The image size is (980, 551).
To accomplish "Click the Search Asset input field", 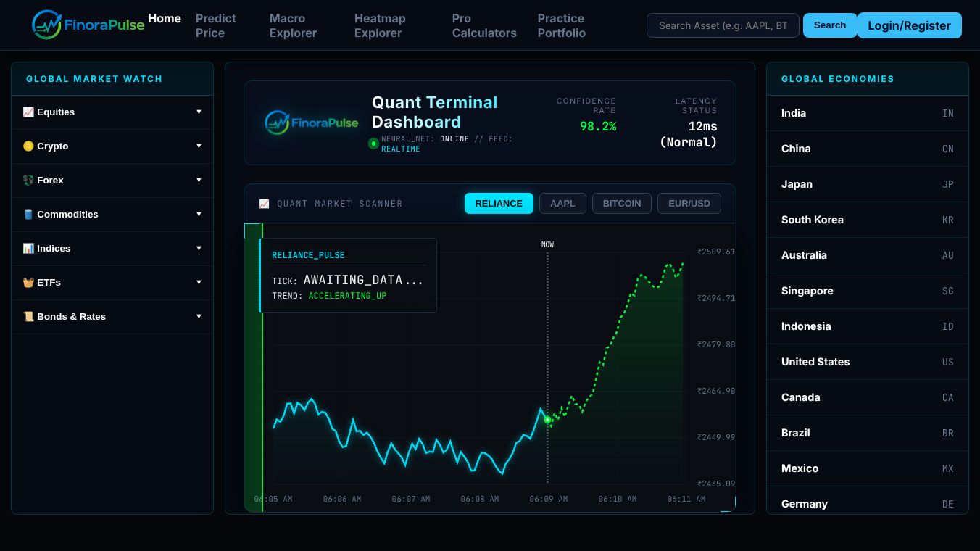I will (x=723, y=25).
